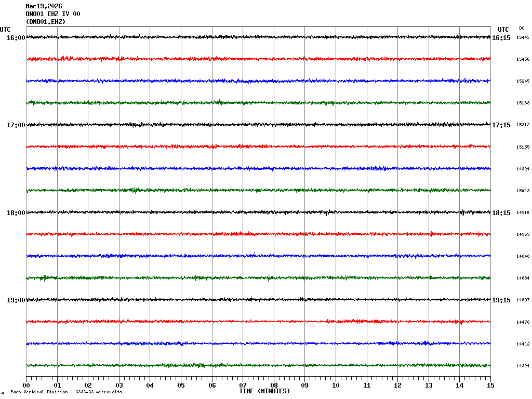Click minute tick 00 on time axis
The image size is (532, 399).
(26, 385)
